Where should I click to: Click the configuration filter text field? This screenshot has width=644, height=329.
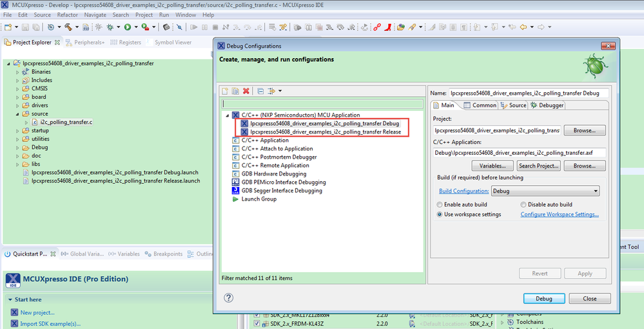(322, 104)
